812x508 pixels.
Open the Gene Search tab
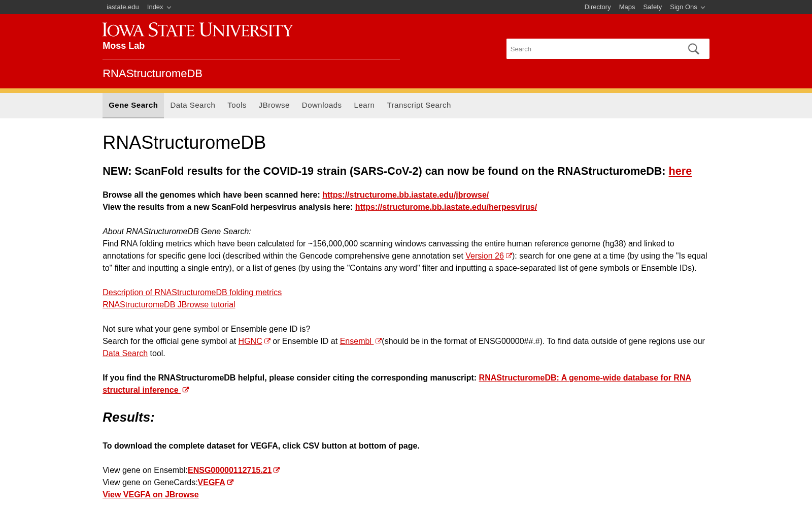[x=133, y=105]
